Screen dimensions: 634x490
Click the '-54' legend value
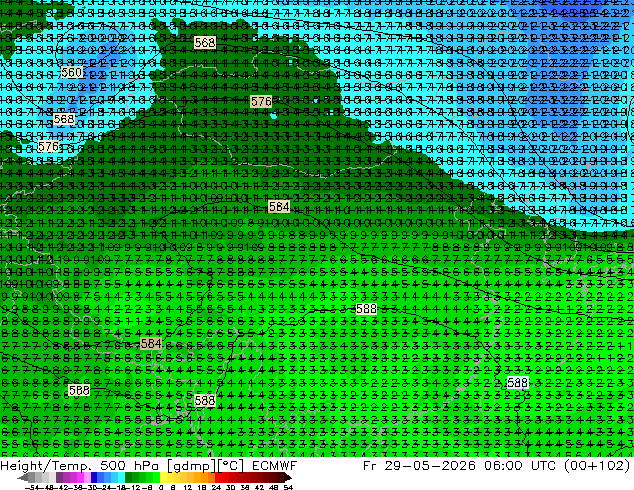[32, 487]
